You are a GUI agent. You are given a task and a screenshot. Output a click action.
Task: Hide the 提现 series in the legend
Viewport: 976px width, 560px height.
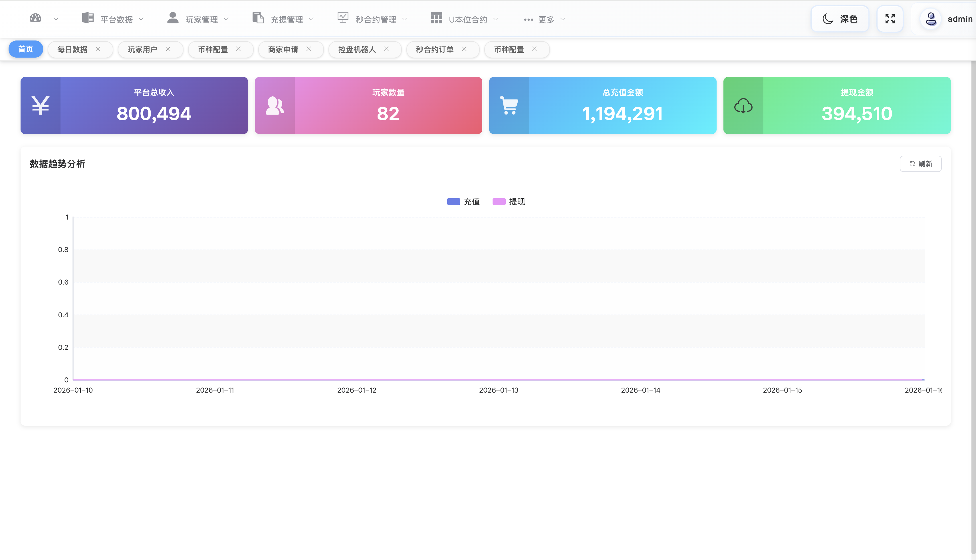pos(509,202)
